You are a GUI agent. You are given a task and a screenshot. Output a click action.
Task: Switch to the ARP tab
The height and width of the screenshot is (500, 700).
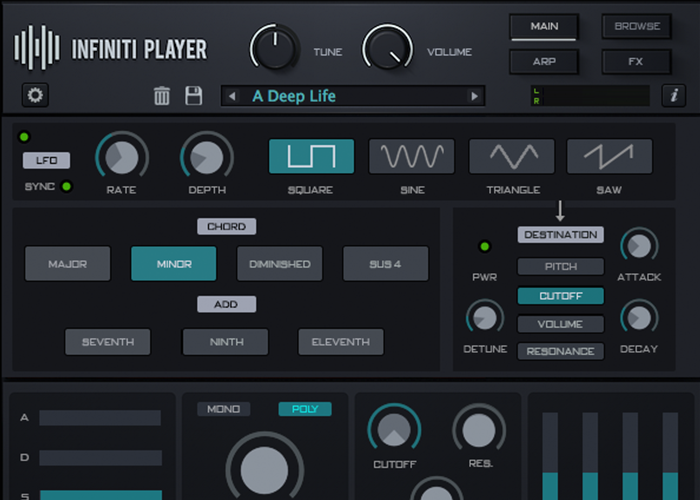point(544,62)
